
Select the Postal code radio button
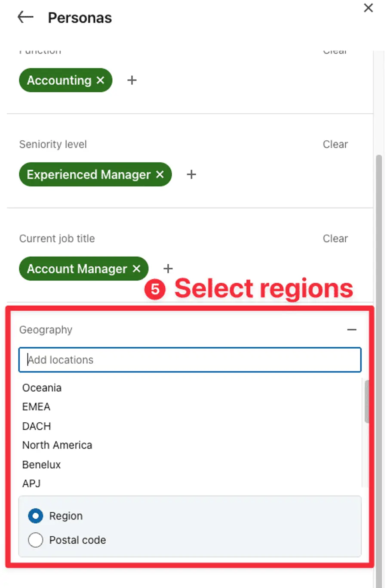click(36, 540)
